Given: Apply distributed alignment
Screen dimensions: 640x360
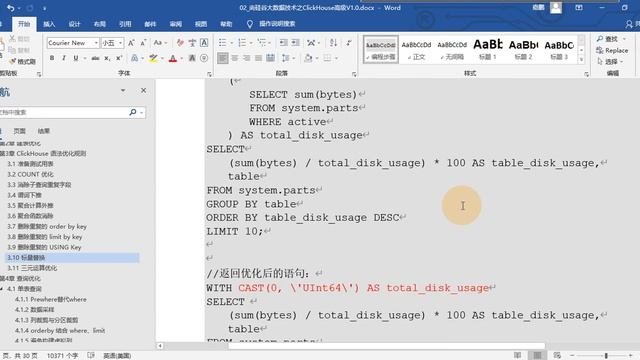Looking at the screenshot, I should coord(270,58).
